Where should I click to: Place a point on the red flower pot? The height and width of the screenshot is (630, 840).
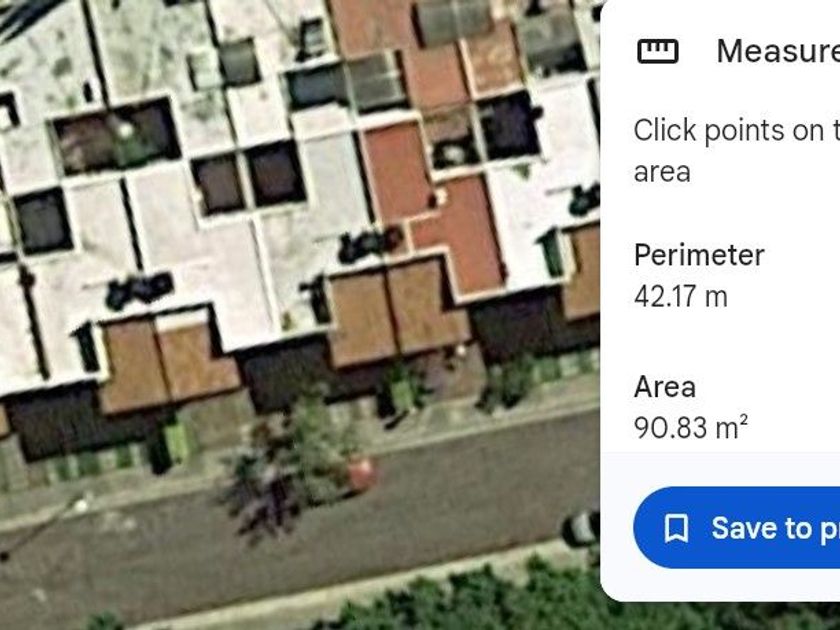point(361,474)
